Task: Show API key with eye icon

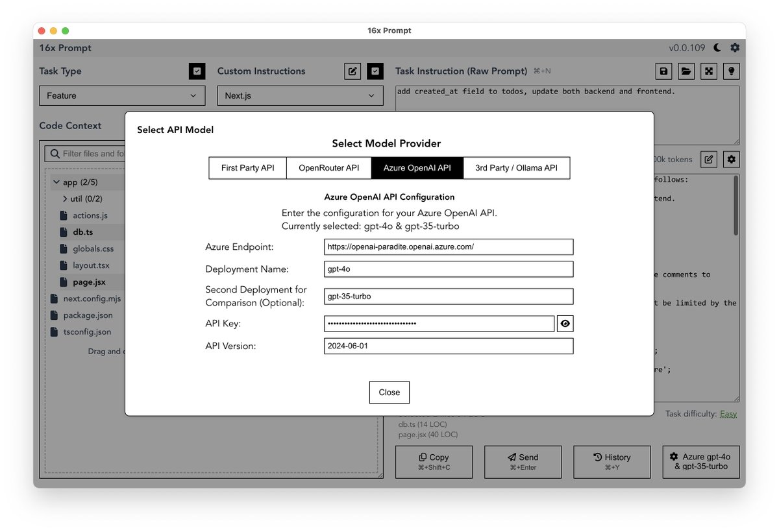Action: point(565,324)
